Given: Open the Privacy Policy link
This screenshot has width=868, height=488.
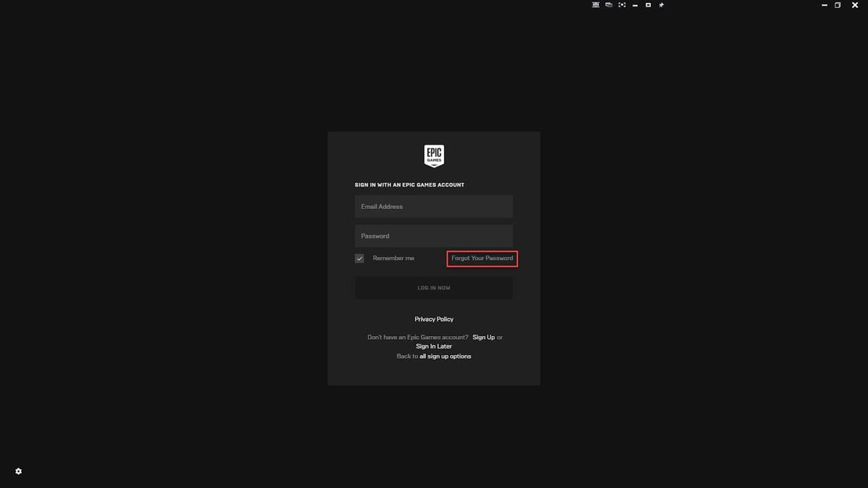Looking at the screenshot, I should pos(434,319).
